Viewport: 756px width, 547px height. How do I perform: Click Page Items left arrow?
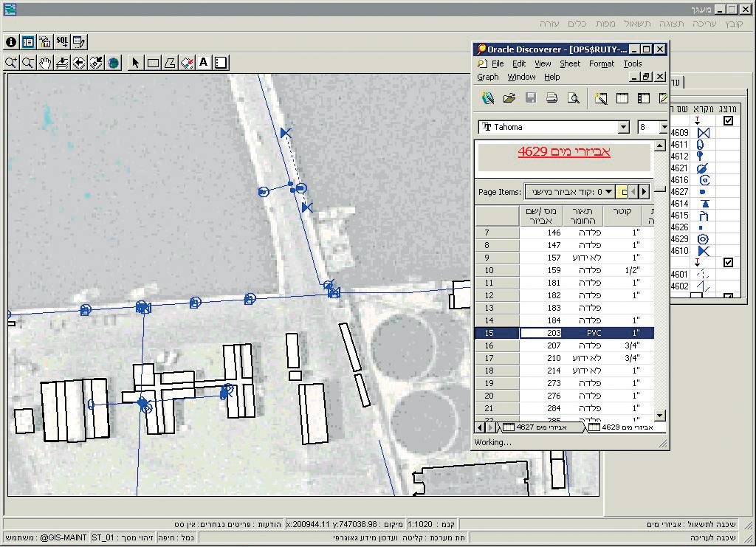(633, 192)
